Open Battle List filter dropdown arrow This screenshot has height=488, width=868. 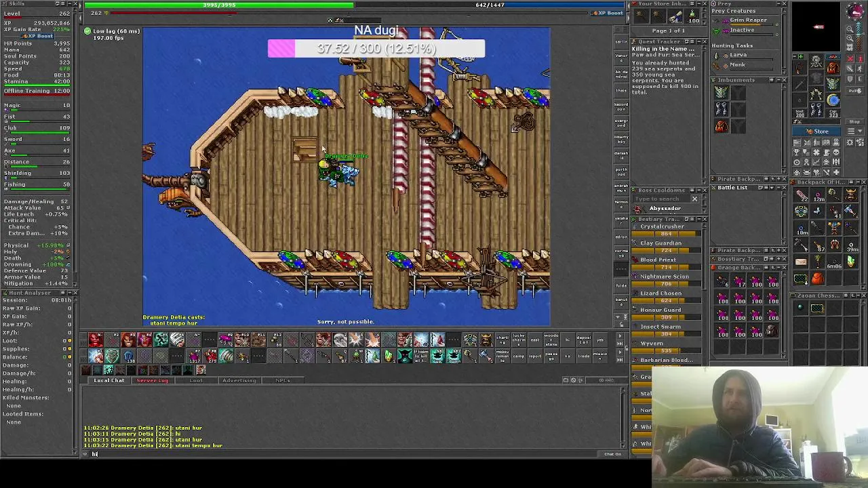pyautogui.click(x=772, y=188)
